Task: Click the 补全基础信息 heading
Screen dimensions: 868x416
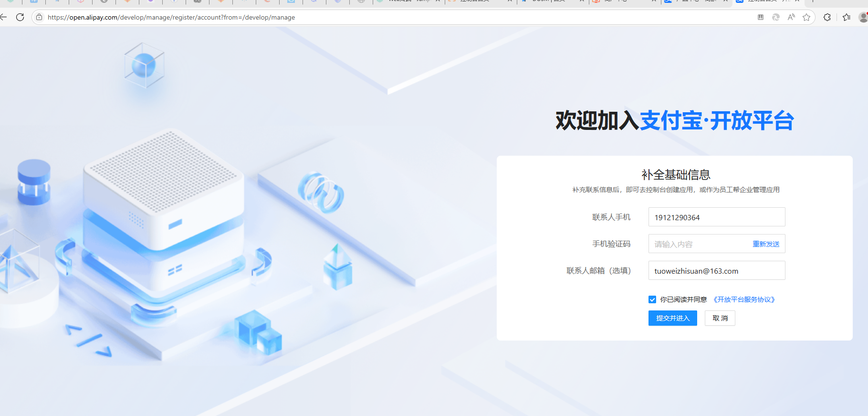Action: (676, 175)
